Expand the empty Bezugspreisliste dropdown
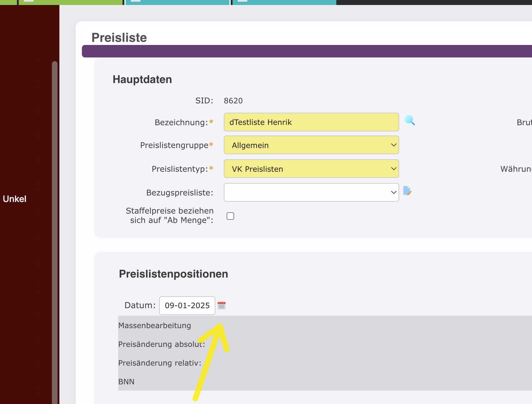 (311, 193)
